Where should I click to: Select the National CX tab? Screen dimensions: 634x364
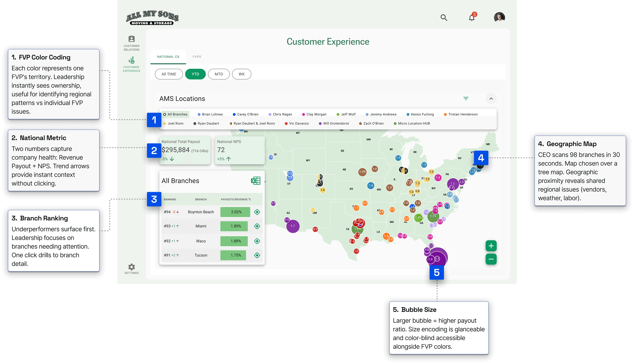coord(168,57)
